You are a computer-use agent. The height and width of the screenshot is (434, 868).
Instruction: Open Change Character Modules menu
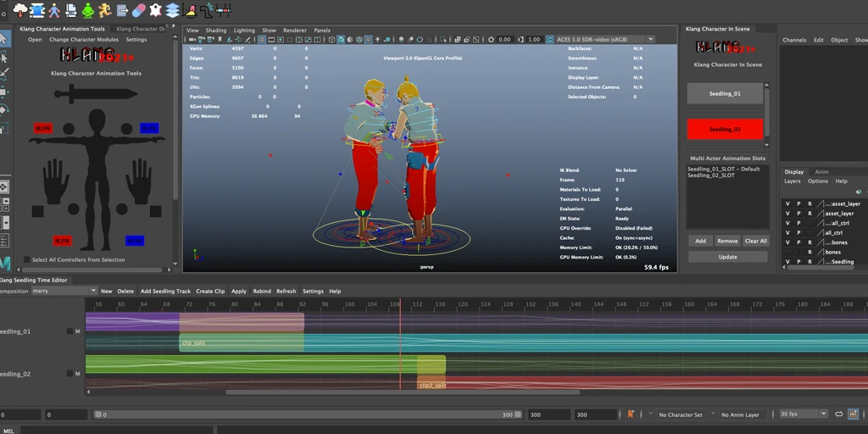(84, 40)
